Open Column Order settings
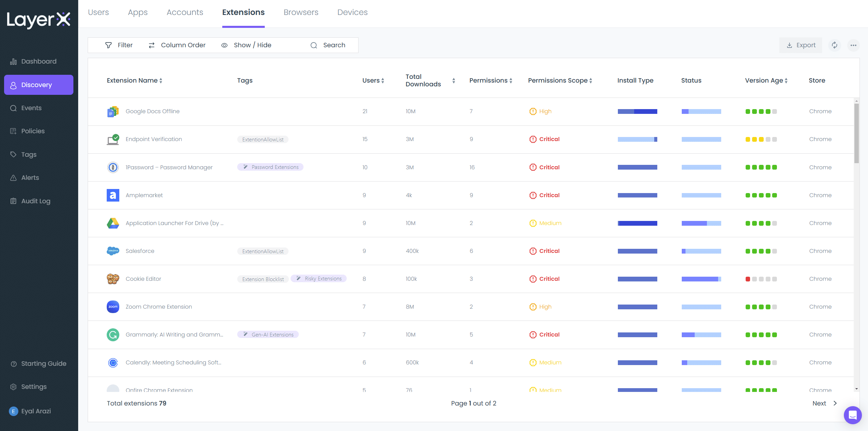Viewport: 868px width, 431px height. pyautogui.click(x=177, y=45)
